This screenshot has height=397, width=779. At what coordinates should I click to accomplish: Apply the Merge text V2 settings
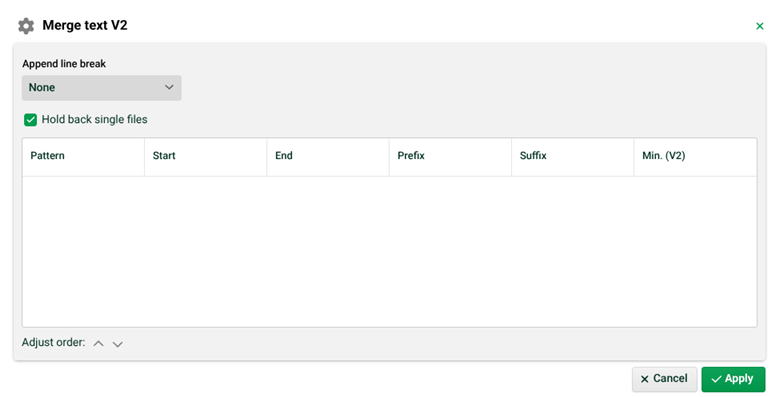point(733,379)
